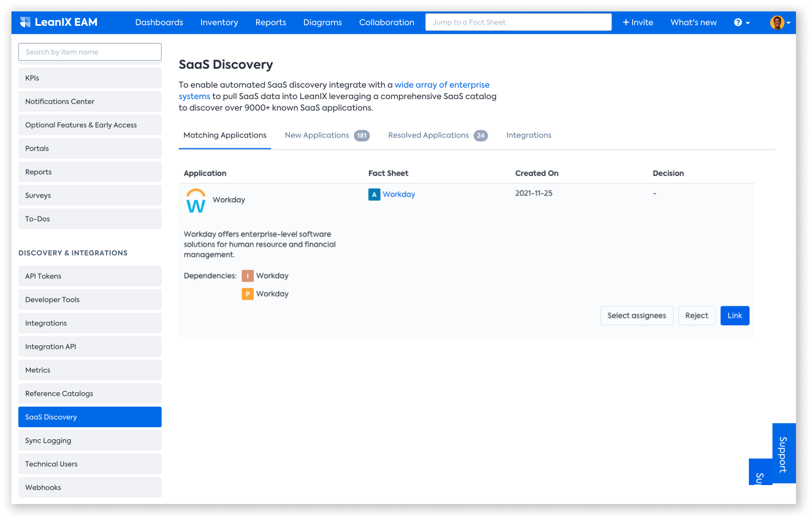Open Notifications Center
Screen dimensions: 812x520
pyautogui.click(x=90, y=101)
